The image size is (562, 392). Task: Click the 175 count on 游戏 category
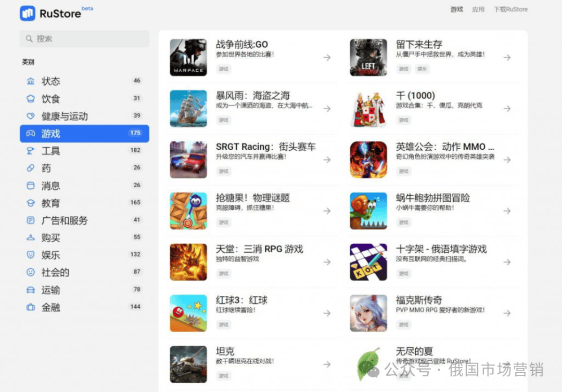(x=135, y=133)
